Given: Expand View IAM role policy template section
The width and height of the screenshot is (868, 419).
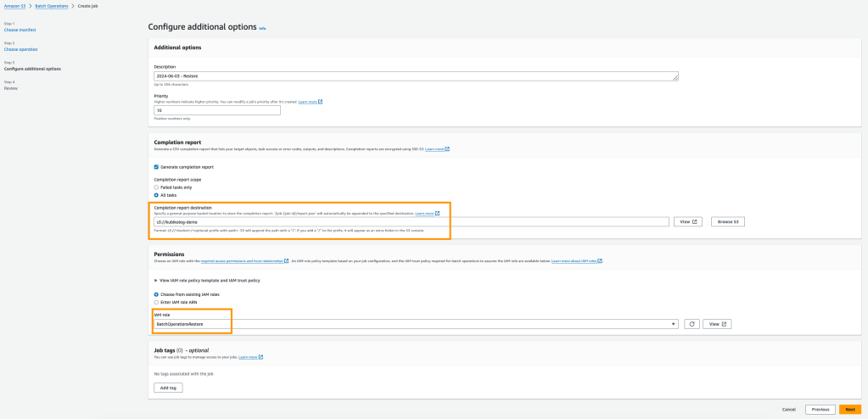Looking at the screenshot, I should click(207, 280).
